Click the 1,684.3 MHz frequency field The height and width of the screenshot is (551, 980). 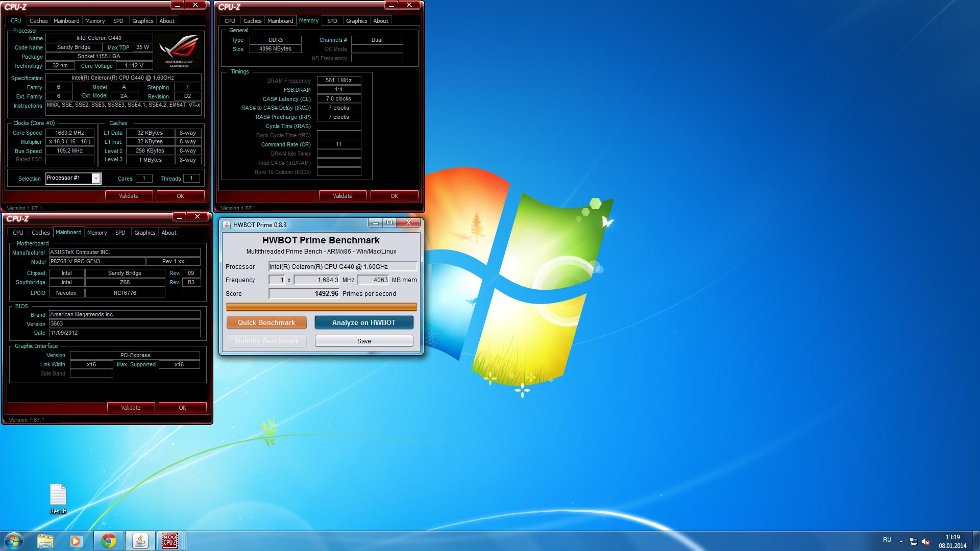pos(316,280)
